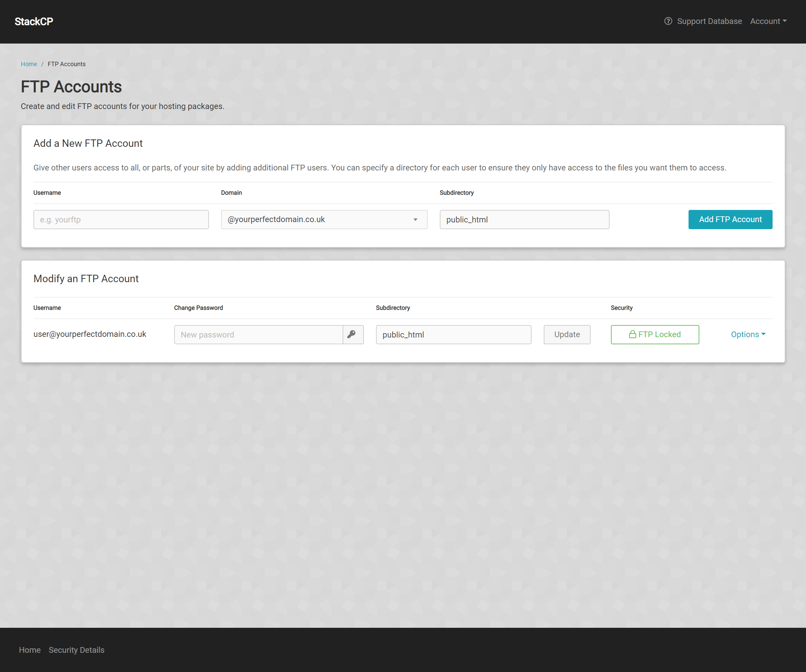
Task: Open the Support Database link
Action: (x=709, y=21)
